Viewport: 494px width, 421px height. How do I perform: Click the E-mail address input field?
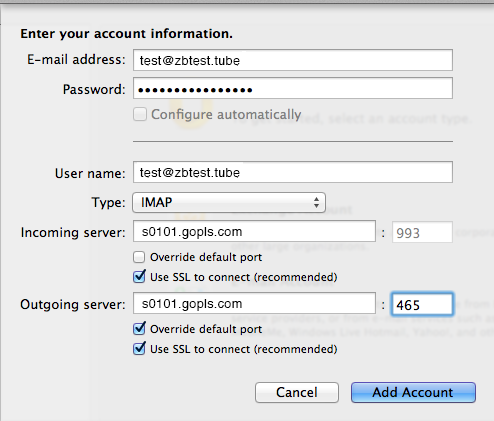(x=293, y=60)
